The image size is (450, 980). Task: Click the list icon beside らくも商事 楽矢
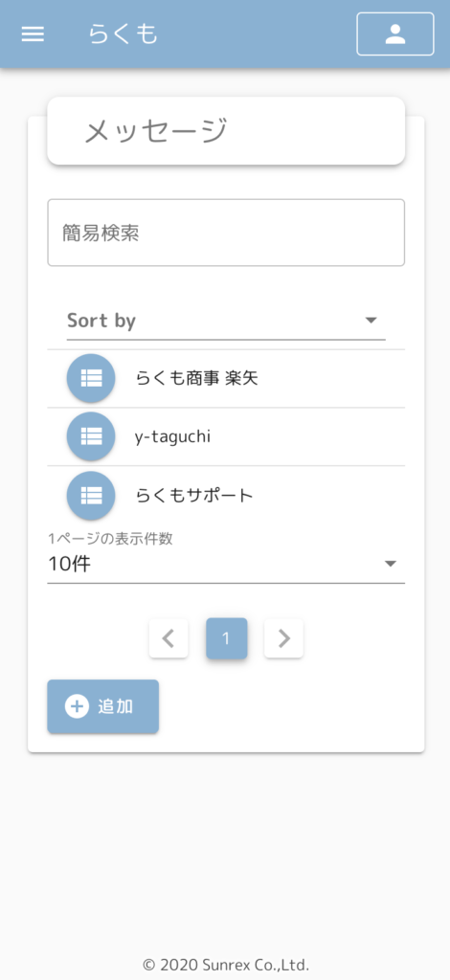pos(91,378)
